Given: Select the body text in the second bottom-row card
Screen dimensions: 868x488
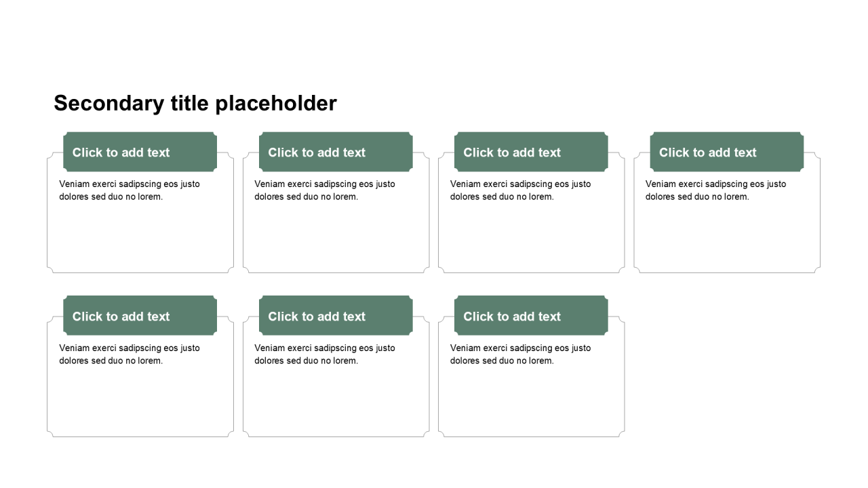Looking at the screenshot, I should tap(325, 354).
